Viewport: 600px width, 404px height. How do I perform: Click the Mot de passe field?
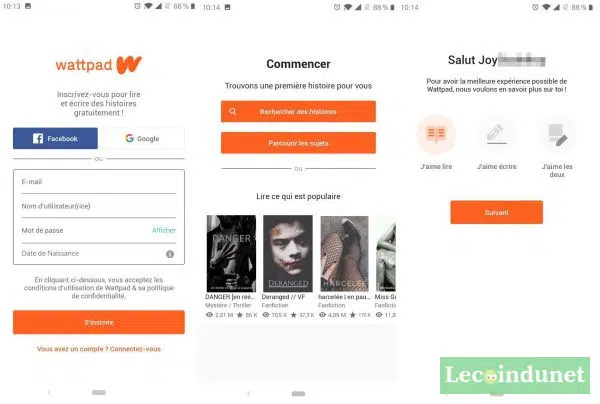coord(84,230)
